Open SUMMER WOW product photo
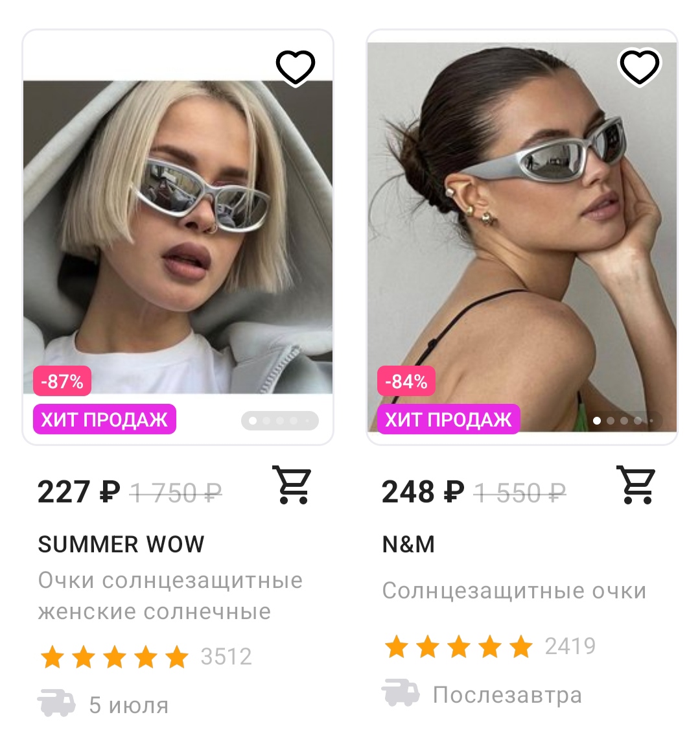 pos(178,236)
